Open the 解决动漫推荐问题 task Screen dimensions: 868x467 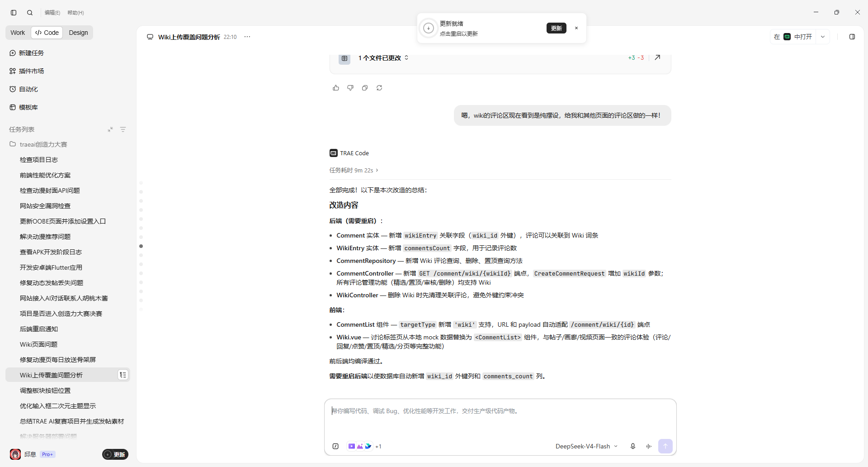(68, 237)
